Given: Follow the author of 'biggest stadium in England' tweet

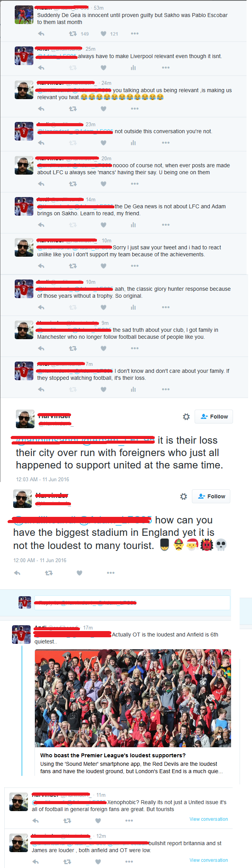Looking at the screenshot, I should click(x=211, y=496).
